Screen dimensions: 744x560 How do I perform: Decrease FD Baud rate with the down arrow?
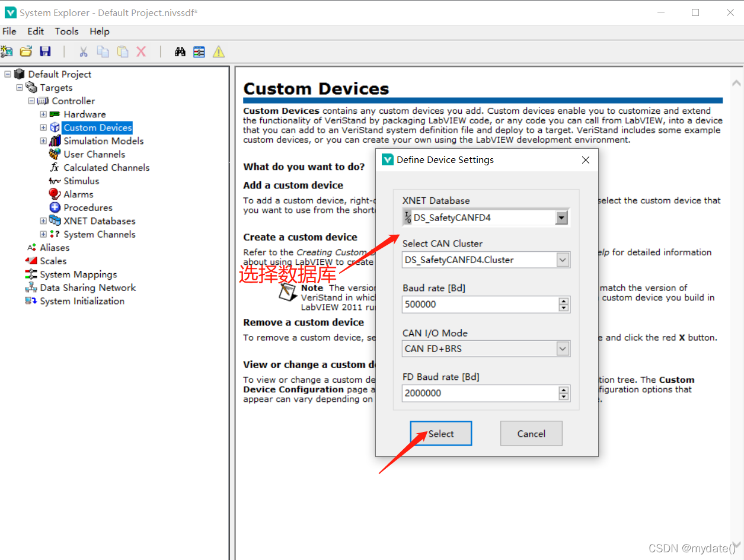(x=564, y=396)
